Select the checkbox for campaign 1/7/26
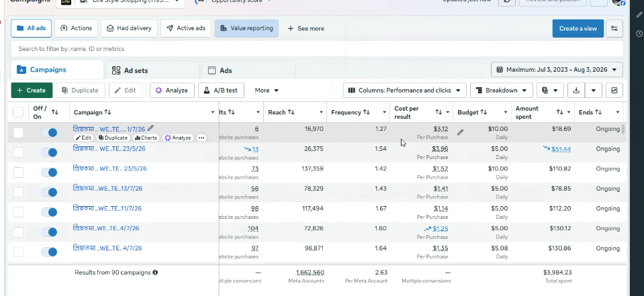The image size is (644, 296). 18,133
